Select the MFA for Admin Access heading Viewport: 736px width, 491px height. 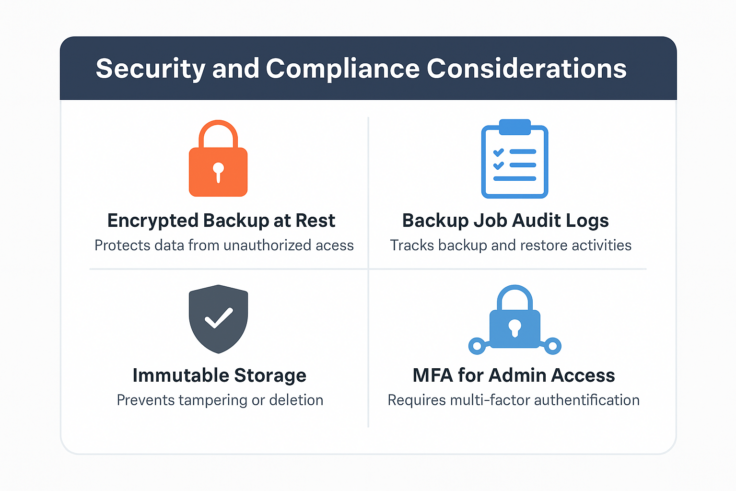click(513, 376)
